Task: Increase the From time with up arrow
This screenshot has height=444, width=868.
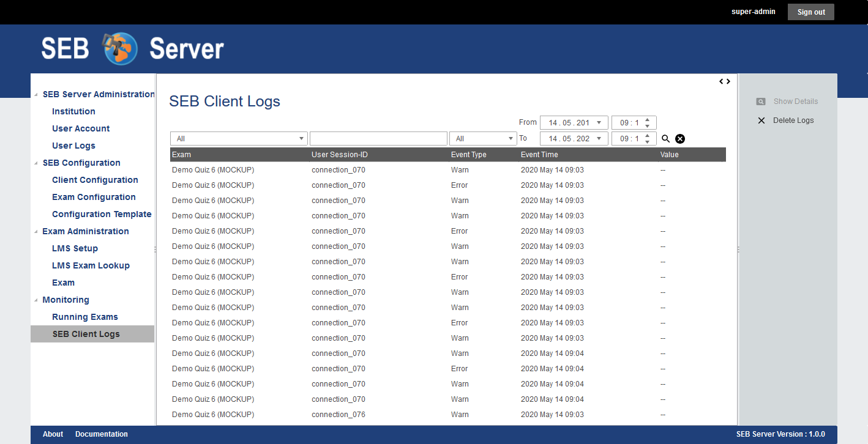Action: tap(648, 119)
